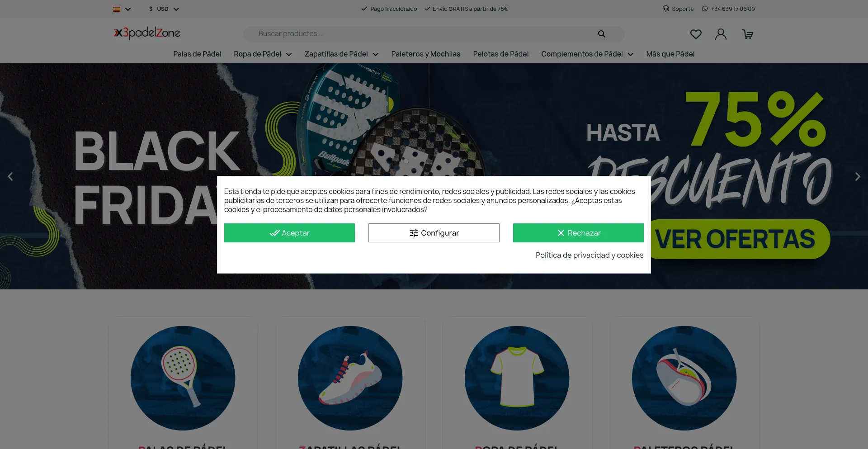The width and height of the screenshot is (868, 449).
Task: Reject cookies with the Rechazar button
Action: click(x=578, y=233)
